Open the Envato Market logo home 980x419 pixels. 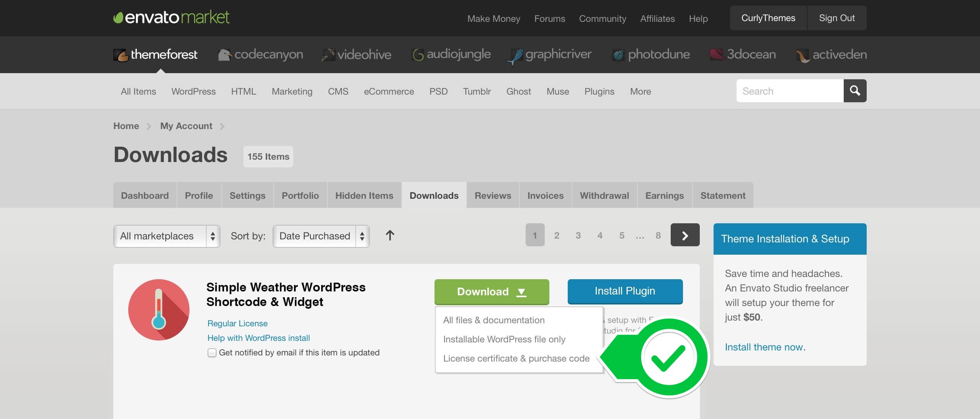[171, 18]
